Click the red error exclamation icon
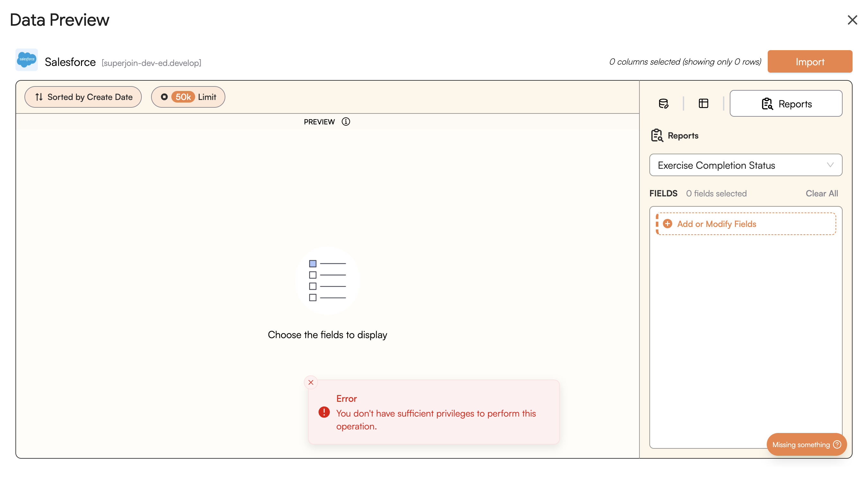 [324, 412]
